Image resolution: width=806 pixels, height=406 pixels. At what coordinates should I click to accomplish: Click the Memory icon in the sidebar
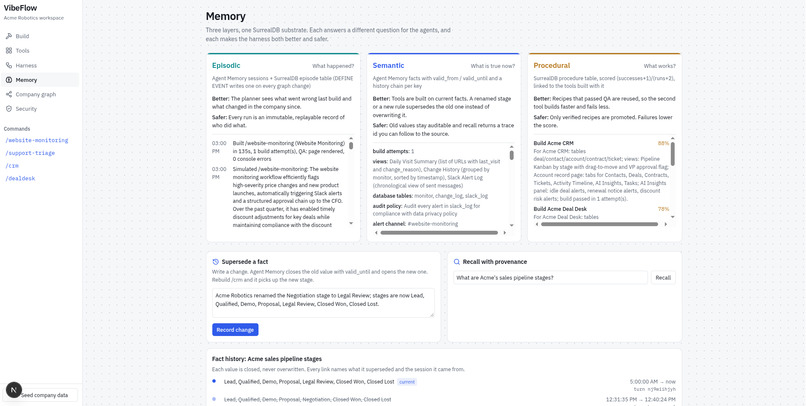9,80
